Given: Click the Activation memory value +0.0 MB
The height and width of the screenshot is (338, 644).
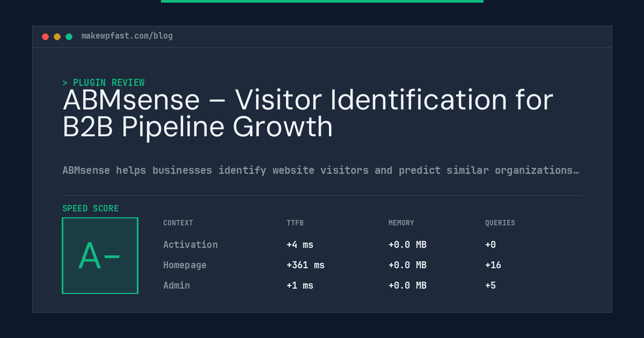Looking at the screenshot, I should click(x=407, y=245).
